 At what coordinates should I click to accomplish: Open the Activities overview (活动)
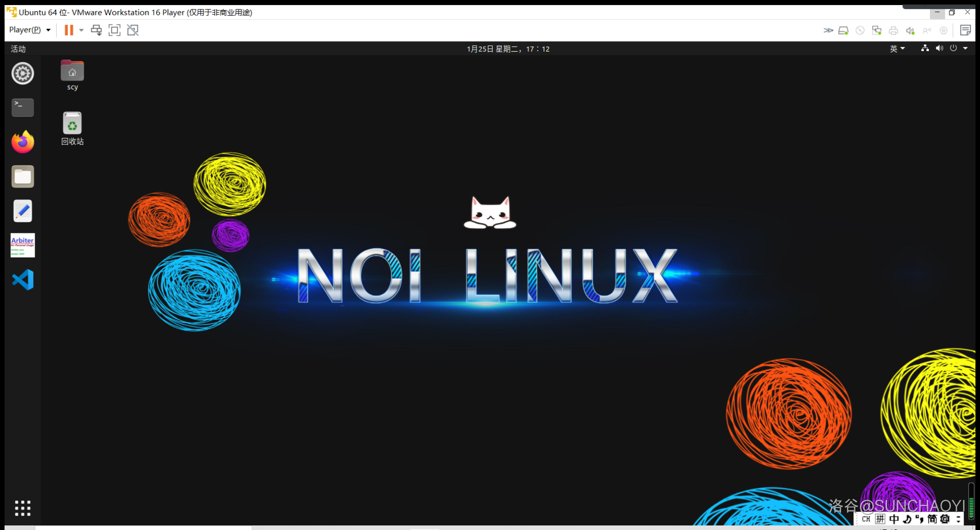(x=18, y=49)
